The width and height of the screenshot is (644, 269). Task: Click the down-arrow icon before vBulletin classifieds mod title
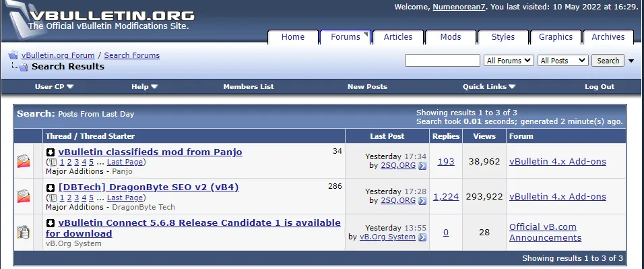tap(51, 152)
